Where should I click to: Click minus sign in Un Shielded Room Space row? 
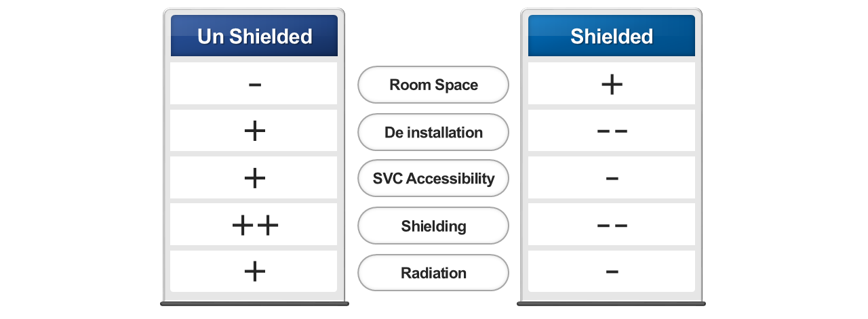(255, 85)
